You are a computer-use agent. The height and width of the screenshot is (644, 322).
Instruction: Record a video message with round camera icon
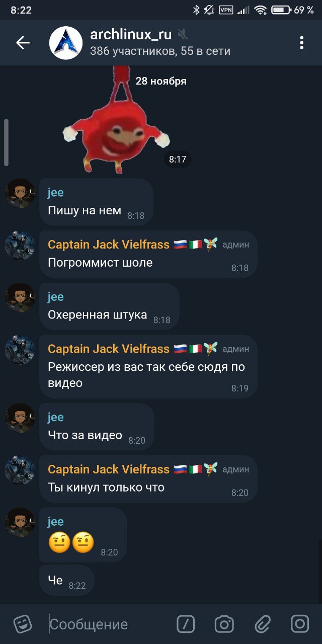pyautogui.click(x=300, y=624)
